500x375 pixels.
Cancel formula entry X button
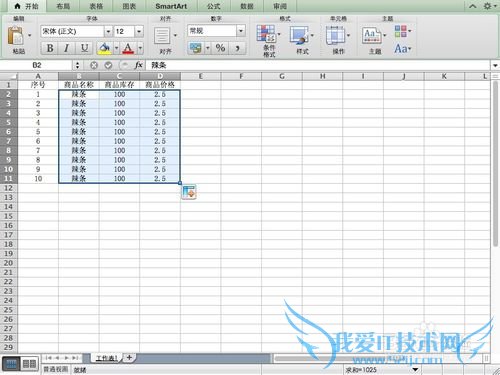(x=94, y=65)
